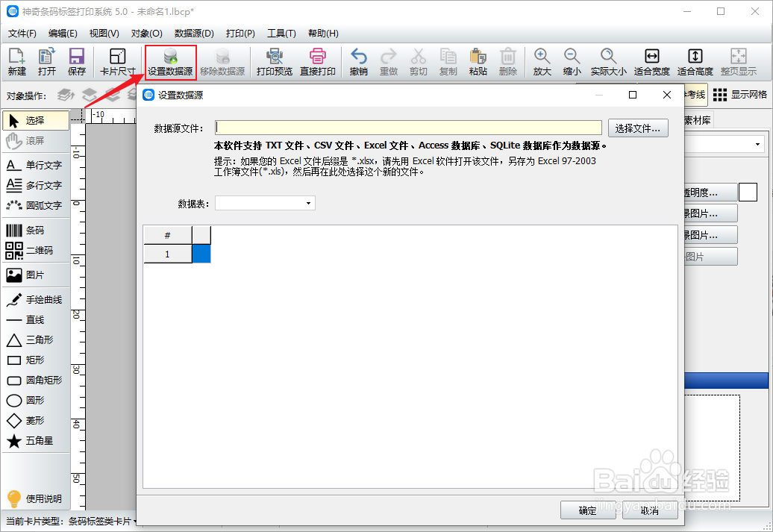Open the 数据源(D) menu
Screen dimensions: 773x532
[194, 34]
